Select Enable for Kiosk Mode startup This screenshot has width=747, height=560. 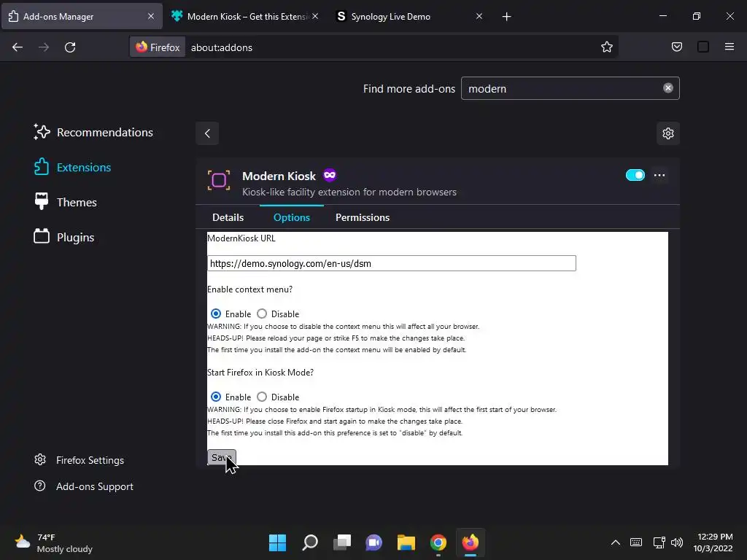216,397
